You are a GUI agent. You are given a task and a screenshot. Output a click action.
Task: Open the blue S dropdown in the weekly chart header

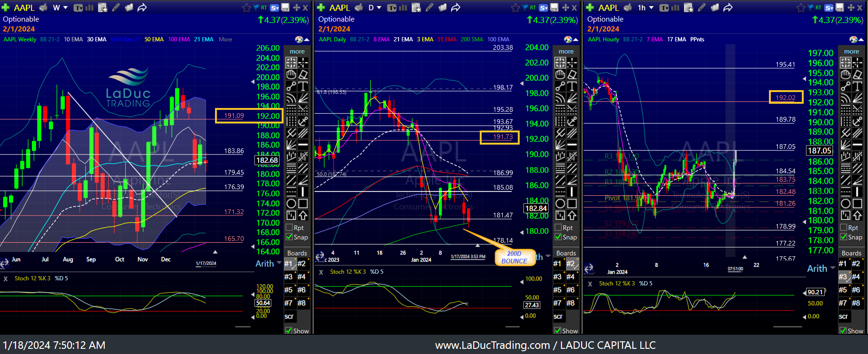pyautogui.click(x=275, y=8)
